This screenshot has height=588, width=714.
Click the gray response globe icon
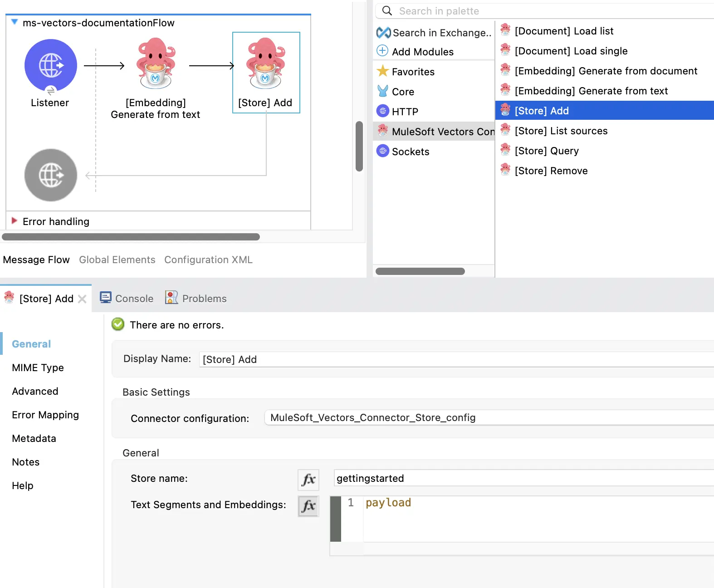51,175
